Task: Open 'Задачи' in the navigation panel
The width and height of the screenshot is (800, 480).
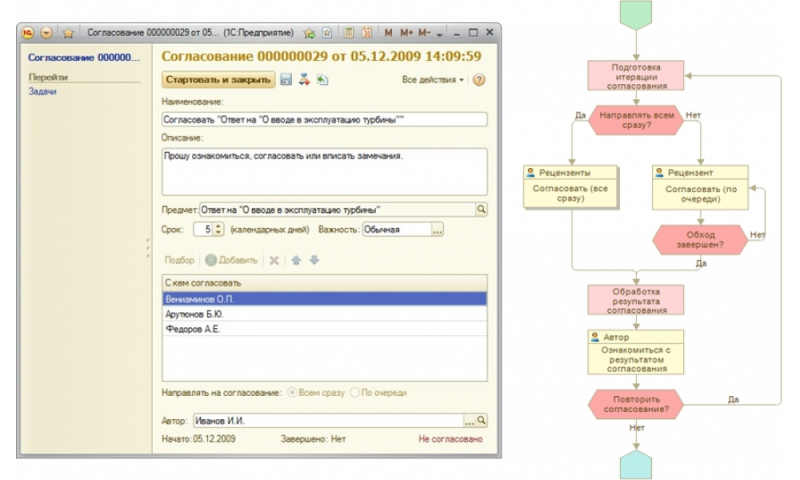Action: coord(42,92)
